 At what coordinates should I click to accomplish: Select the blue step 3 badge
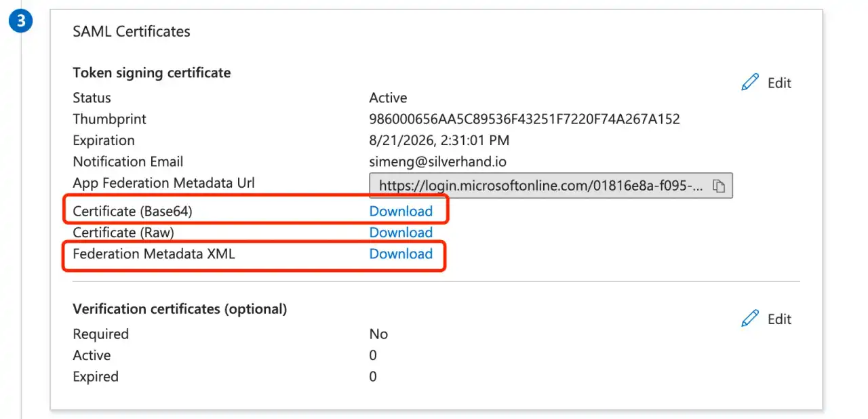(x=20, y=20)
